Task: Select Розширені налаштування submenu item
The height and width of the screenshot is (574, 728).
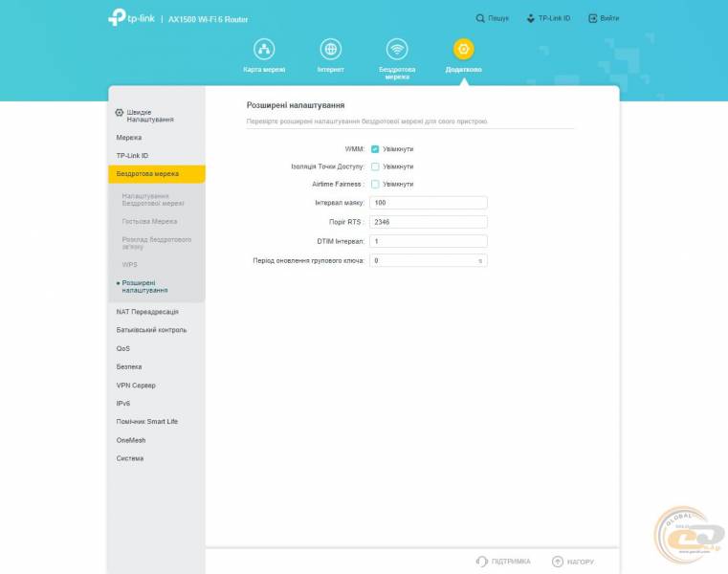Action: click(x=144, y=287)
